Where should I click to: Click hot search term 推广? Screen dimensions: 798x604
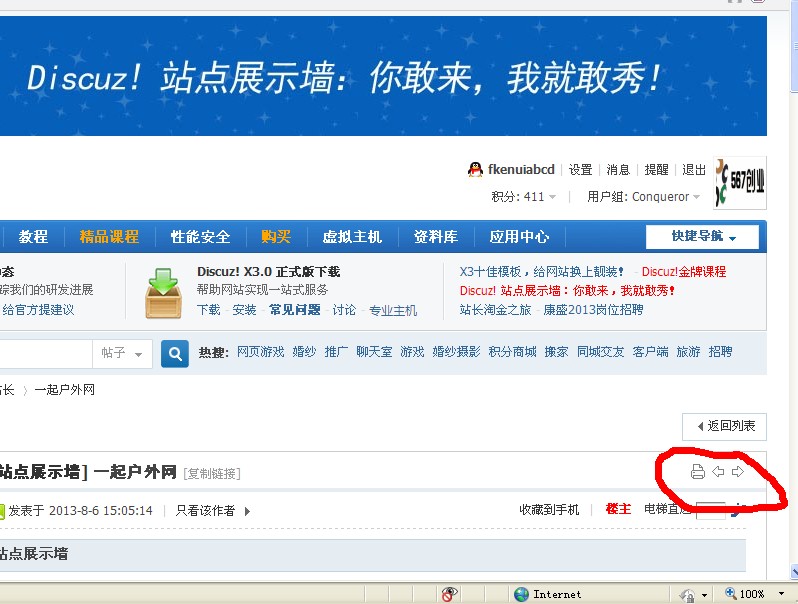(x=336, y=352)
